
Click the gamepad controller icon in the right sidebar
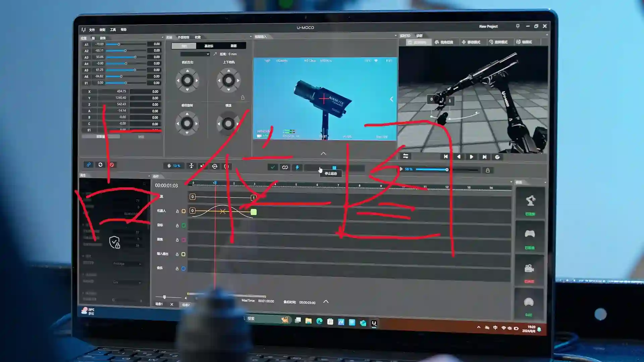pyautogui.click(x=530, y=234)
